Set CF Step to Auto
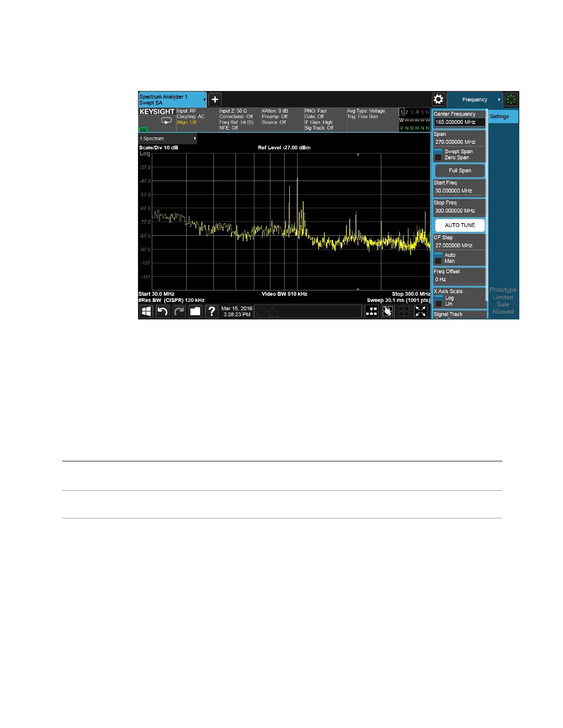The image size is (563, 728). click(x=445, y=255)
